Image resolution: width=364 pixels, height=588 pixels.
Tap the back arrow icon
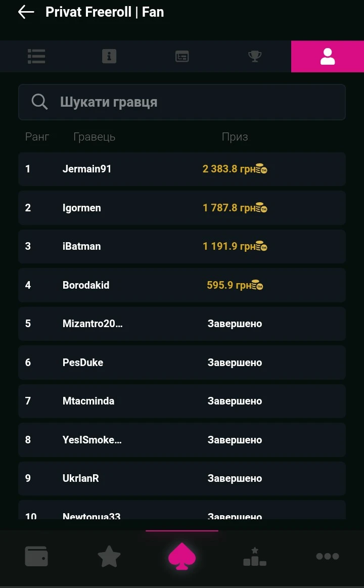pyautogui.click(x=26, y=12)
